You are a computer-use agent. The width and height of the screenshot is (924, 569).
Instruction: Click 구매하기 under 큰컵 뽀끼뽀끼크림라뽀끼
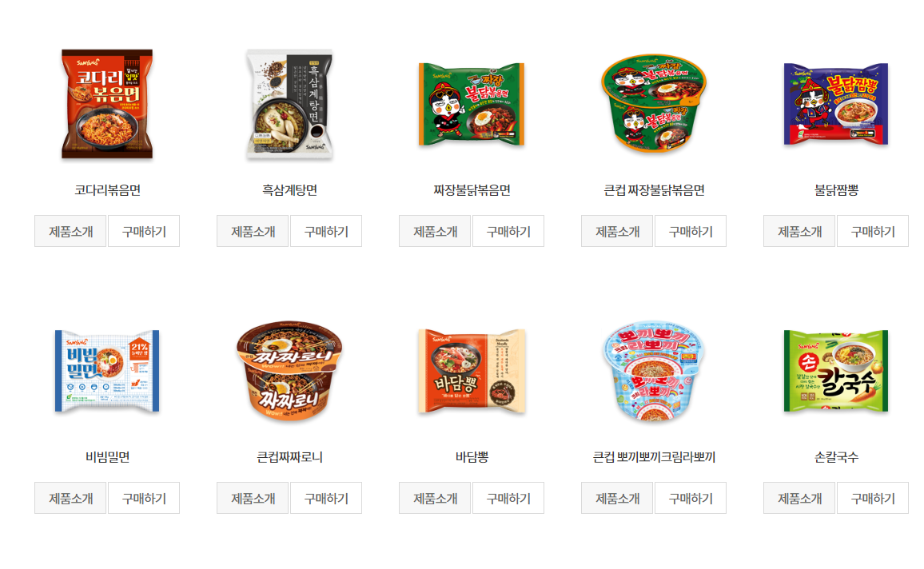(x=691, y=499)
